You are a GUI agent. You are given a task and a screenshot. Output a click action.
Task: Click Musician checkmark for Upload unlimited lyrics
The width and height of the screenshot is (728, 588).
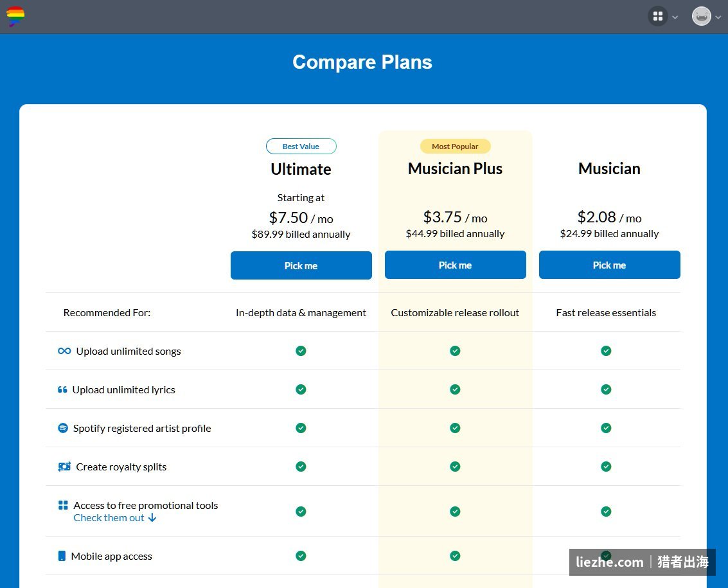click(x=606, y=389)
